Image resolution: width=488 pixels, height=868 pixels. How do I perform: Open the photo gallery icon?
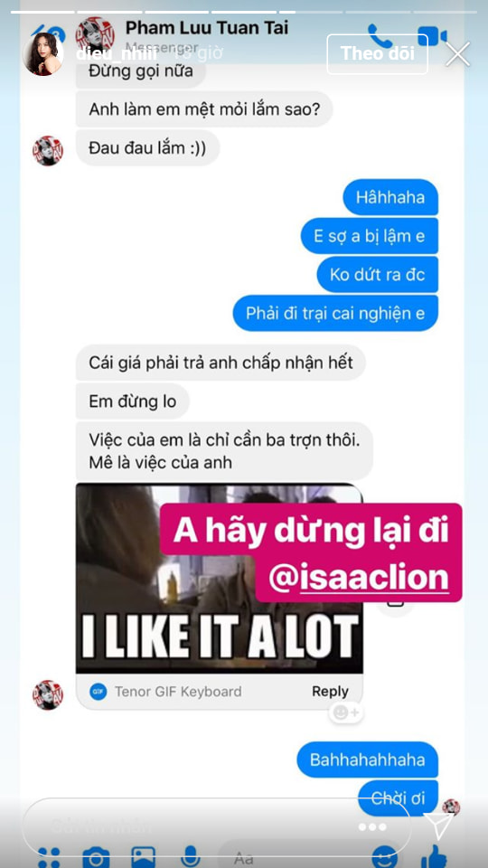[x=143, y=857]
